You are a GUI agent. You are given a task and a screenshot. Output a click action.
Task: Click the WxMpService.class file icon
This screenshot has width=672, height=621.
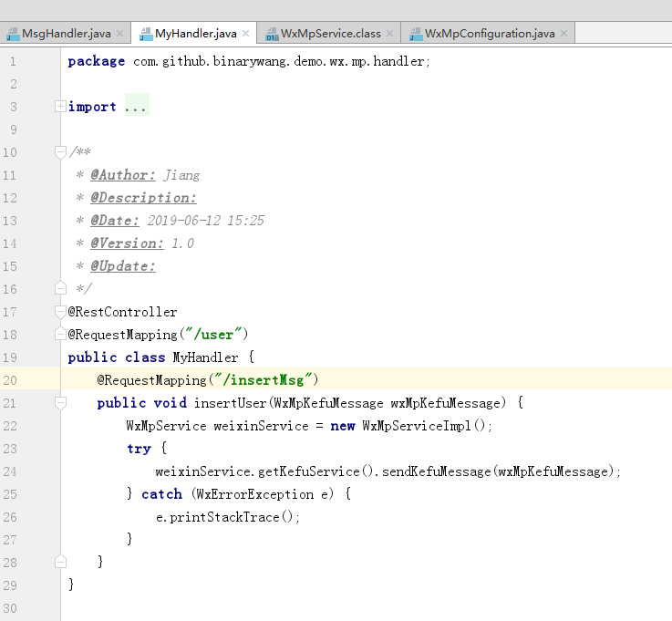pyautogui.click(x=272, y=34)
